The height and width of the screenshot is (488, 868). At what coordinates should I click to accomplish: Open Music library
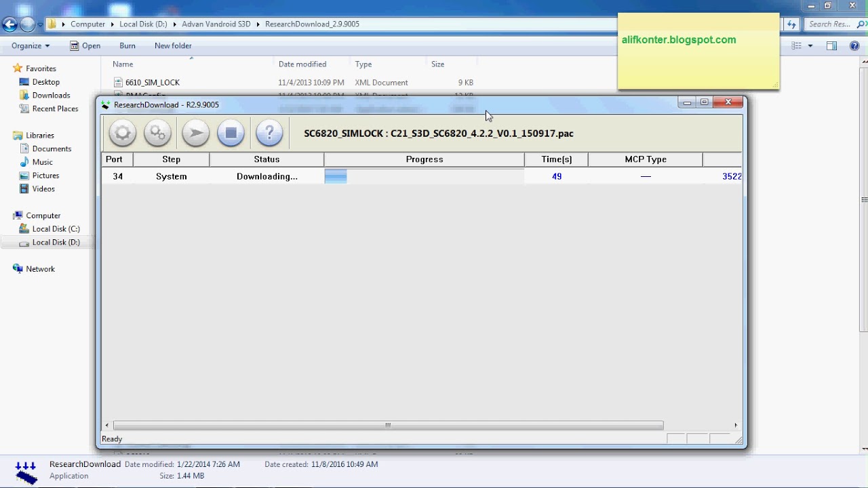coord(42,162)
